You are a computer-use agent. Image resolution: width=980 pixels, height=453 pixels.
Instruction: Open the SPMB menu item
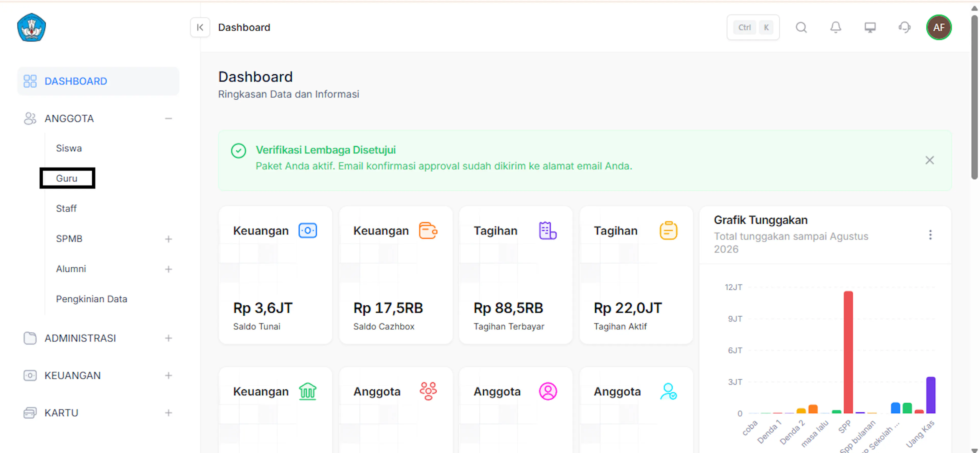[69, 239]
